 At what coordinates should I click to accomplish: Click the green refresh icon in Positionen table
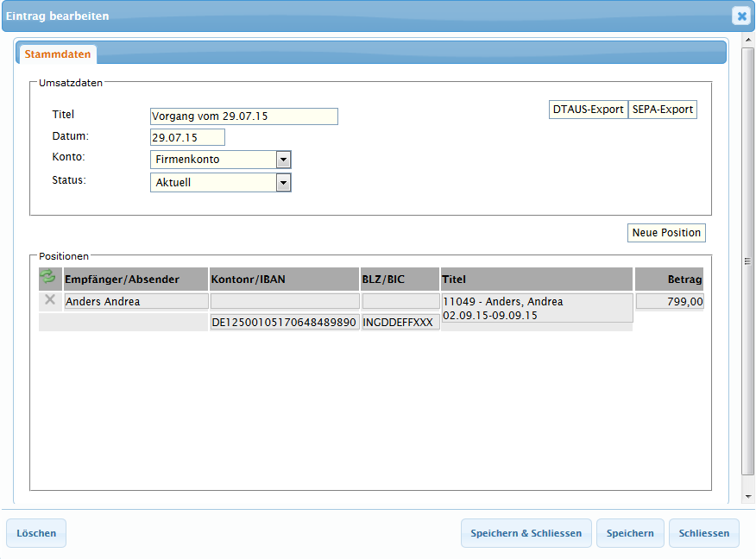(x=47, y=277)
